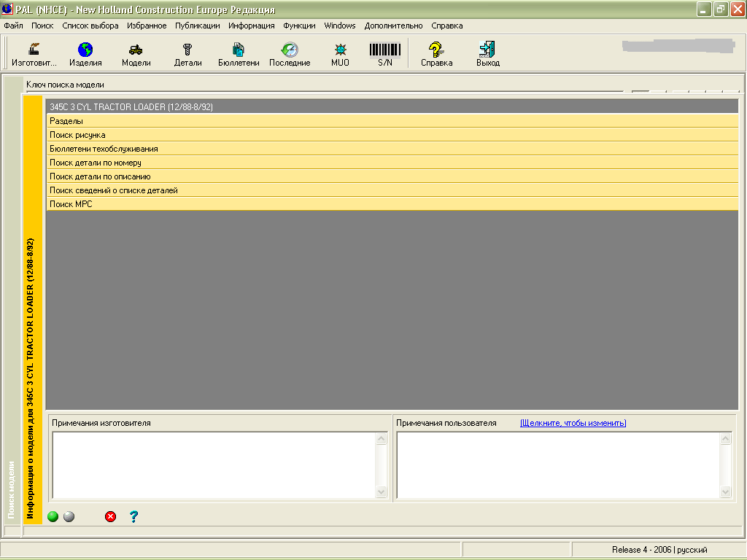747x560 pixels.
Task: Select the Разделы row
Action: click(x=392, y=121)
